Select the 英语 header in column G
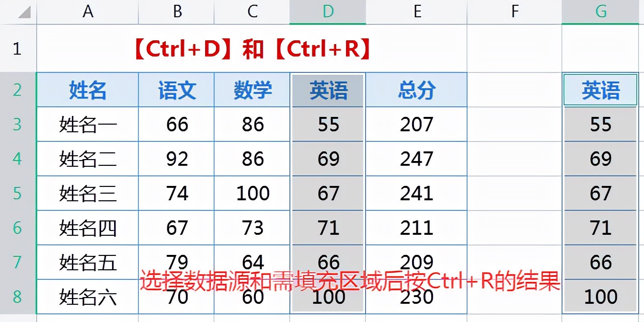This screenshot has height=322, width=644. 600,90
